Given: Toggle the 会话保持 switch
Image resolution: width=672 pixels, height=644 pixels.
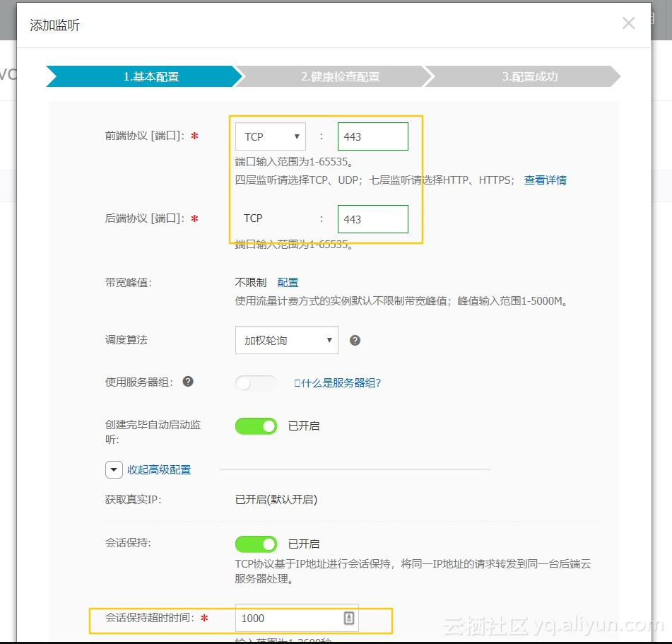Looking at the screenshot, I should point(256,544).
